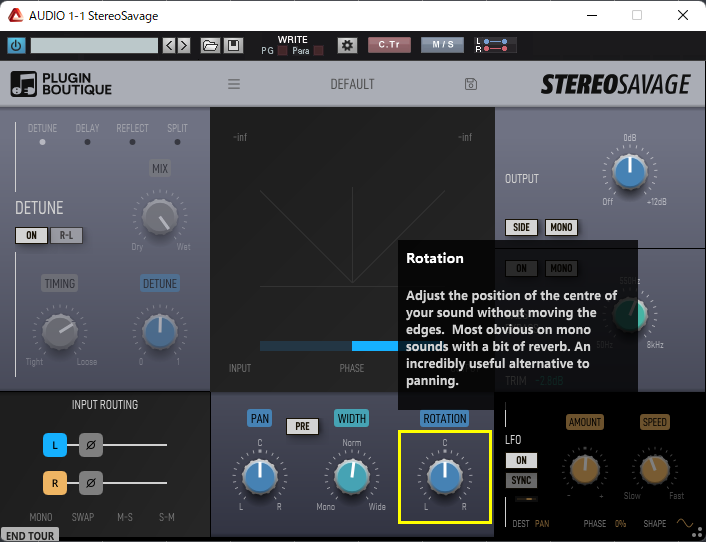706x542 pixels.
Task: Click the SPEED label
Action: [654, 422]
